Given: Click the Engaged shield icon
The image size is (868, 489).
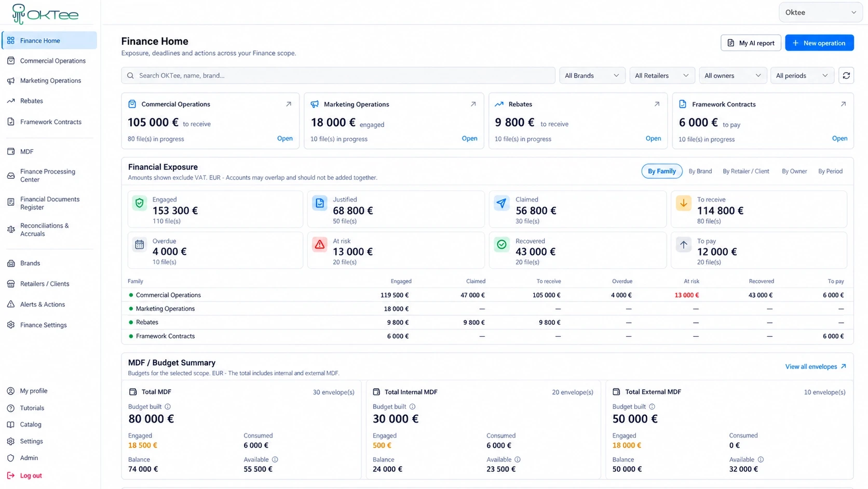Looking at the screenshot, I should 139,203.
